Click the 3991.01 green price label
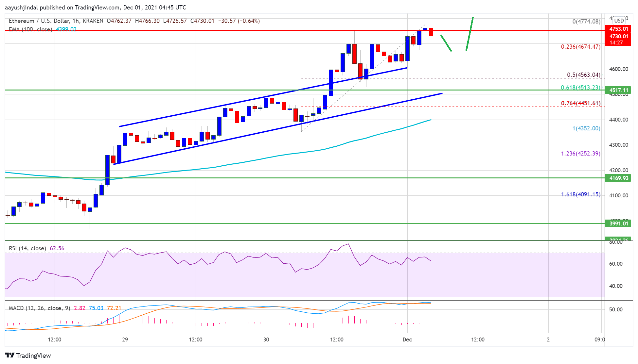Screen dimensions: 638x364 [618, 223]
